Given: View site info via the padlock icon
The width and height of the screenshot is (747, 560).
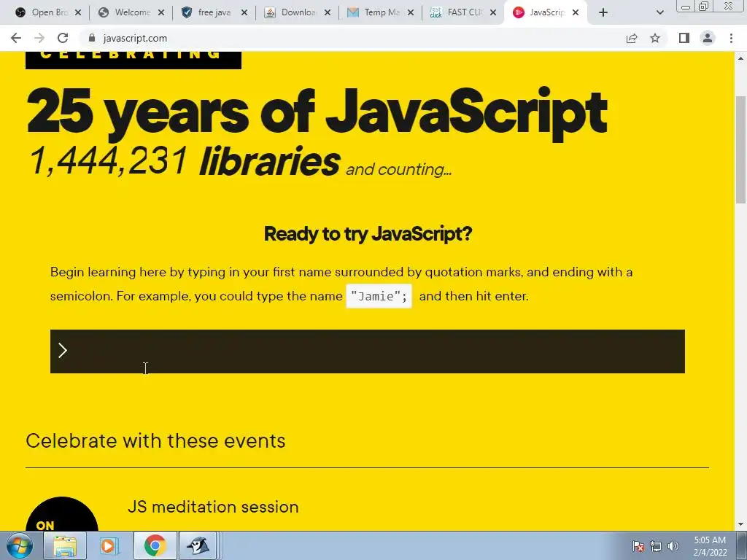Looking at the screenshot, I should pyautogui.click(x=92, y=38).
